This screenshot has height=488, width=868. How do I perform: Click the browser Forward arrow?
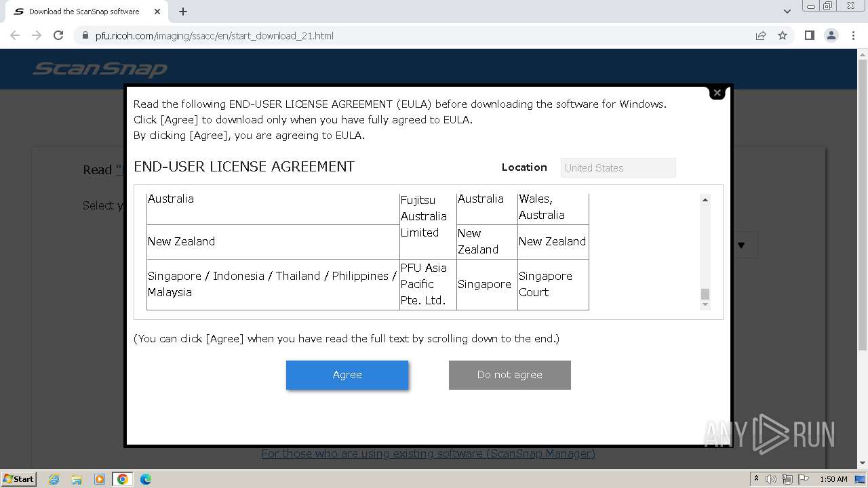pos(37,36)
